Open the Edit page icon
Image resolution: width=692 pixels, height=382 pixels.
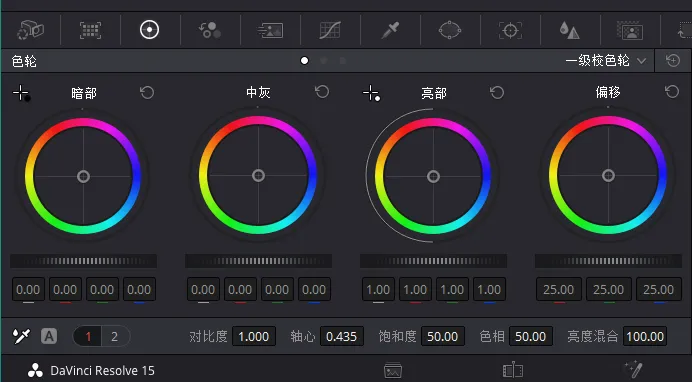click(x=513, y=371)
